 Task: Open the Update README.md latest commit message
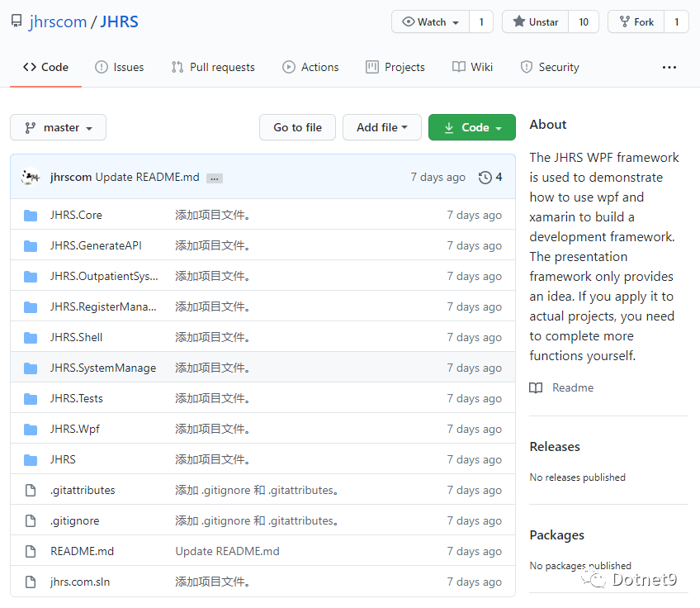[147, 177]
